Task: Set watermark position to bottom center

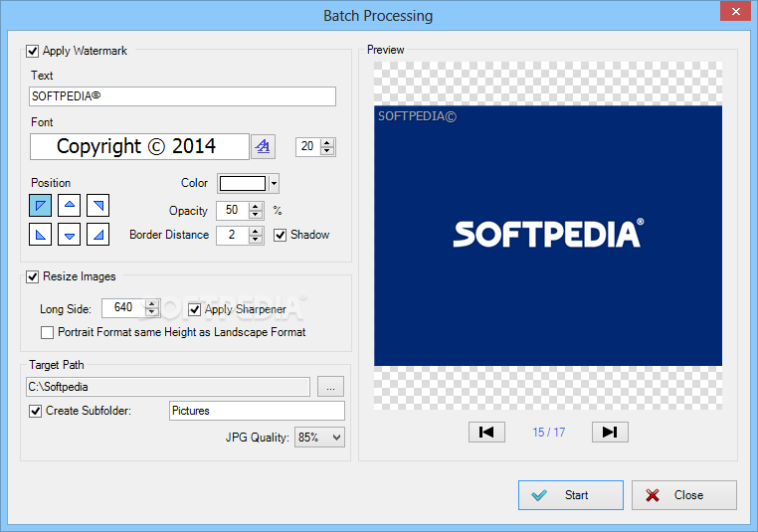Action: 69,235
